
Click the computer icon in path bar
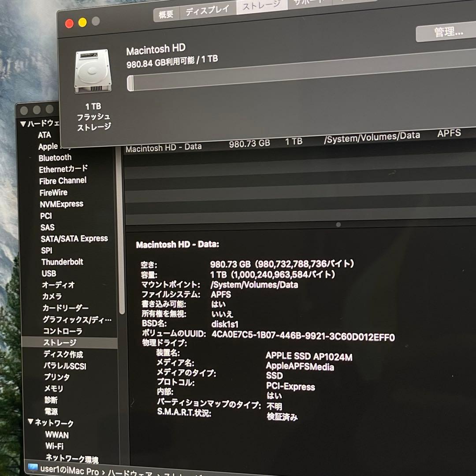pos(33,467)
